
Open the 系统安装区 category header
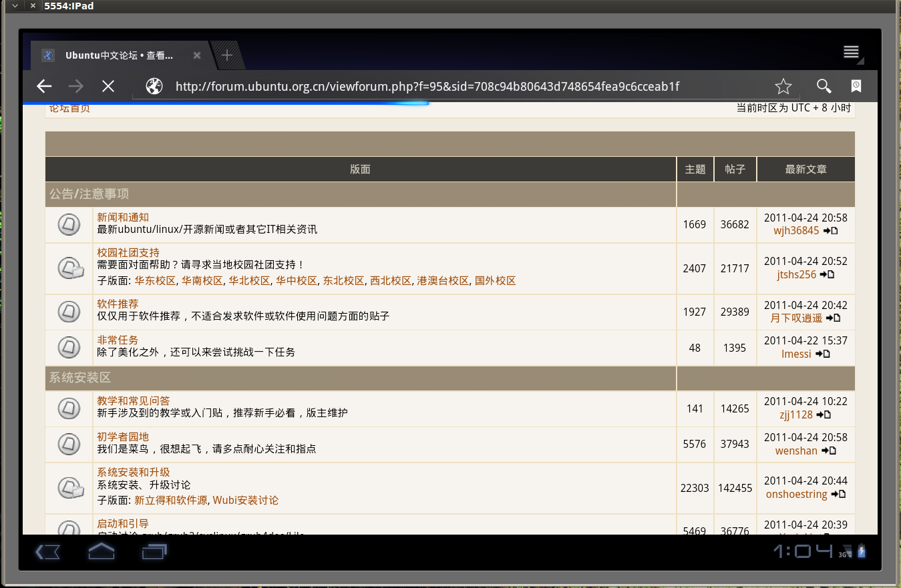(x=79, y=378)
